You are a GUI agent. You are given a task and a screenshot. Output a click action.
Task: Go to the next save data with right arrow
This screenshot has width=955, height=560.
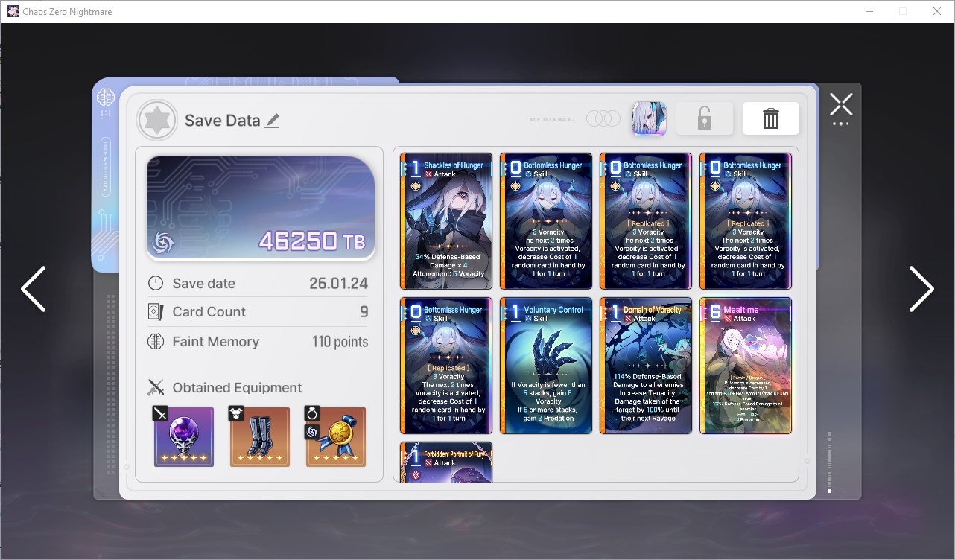point(921,289)
